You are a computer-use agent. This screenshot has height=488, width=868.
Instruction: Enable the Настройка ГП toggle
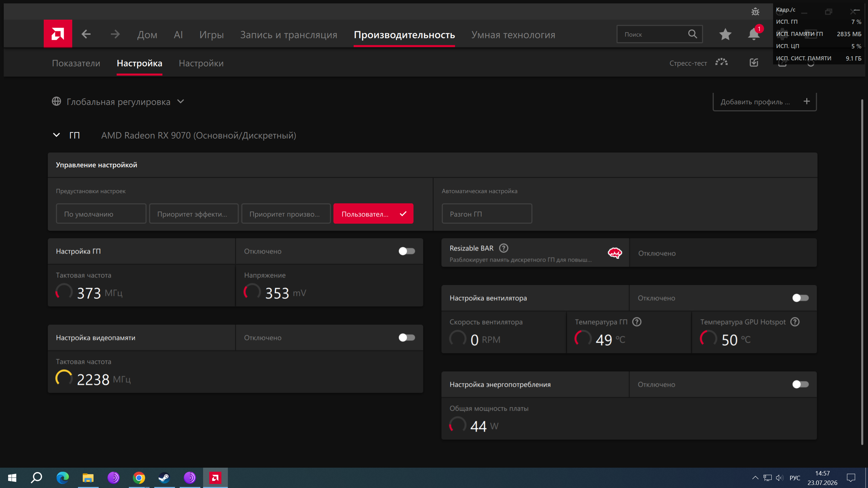coord(407,251)
